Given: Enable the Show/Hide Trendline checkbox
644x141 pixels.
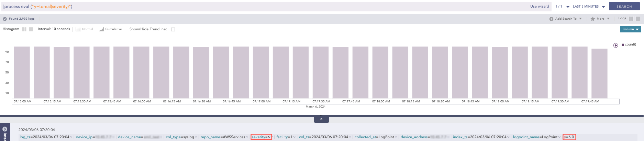Looking at the screenshot, I should click(173, 30).
